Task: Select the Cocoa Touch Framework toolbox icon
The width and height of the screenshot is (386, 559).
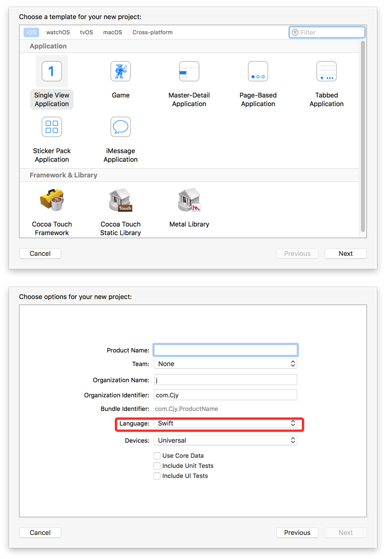Action: (52, 200)
